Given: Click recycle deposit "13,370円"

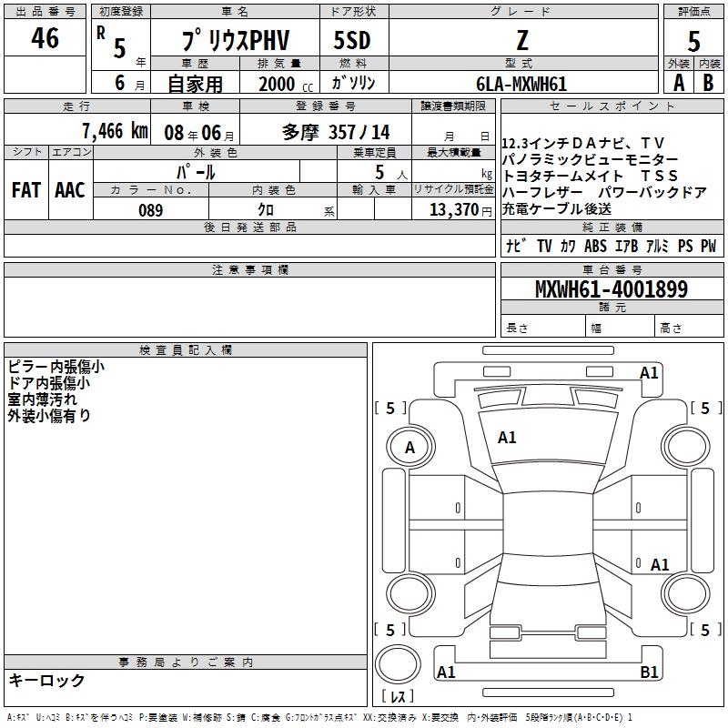Looking at the screenshot, I should (460, 210).
